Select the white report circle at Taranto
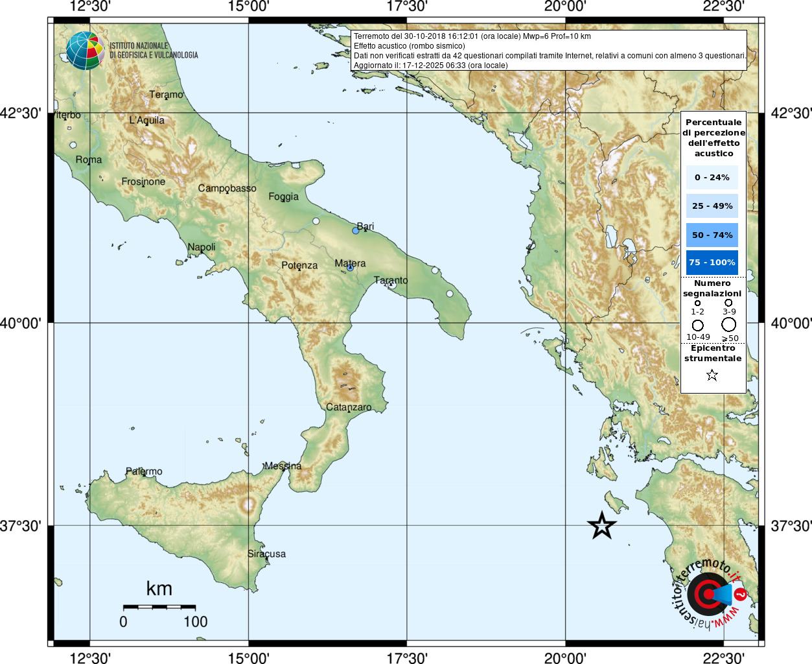The height and width of the screenshot is (664, 812). [x=391, y=285]
